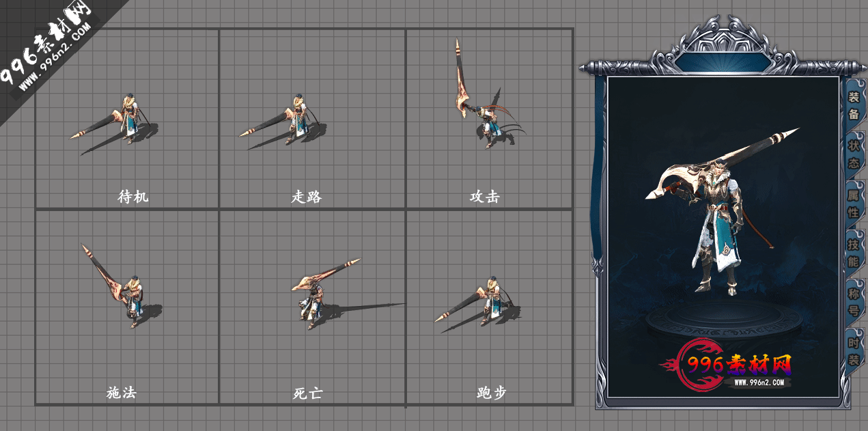The image size is (868, 431).
Task: Click the 死亡 death sprite preview
Action: point(347,294)
